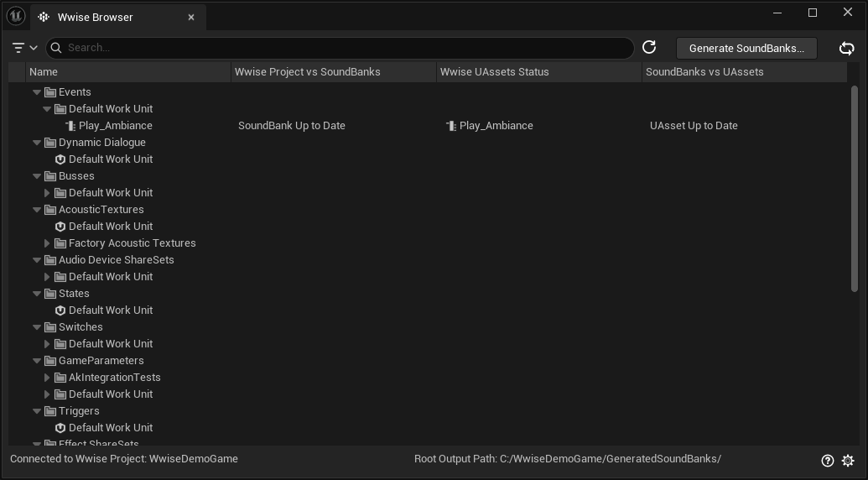Click the refresh icon beside search bar

pyautogui.click(x=649, y=48)
